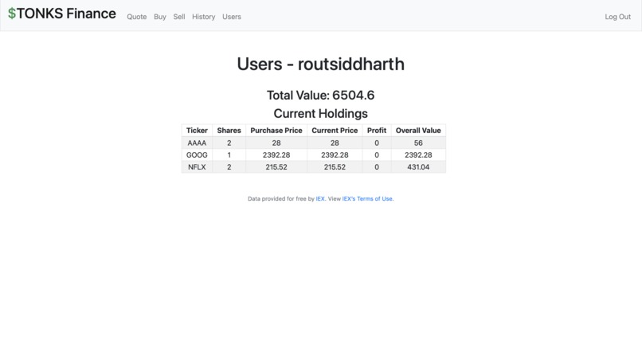Open the Users page
This screenshot has width=642, height=364.
(232, 17)
